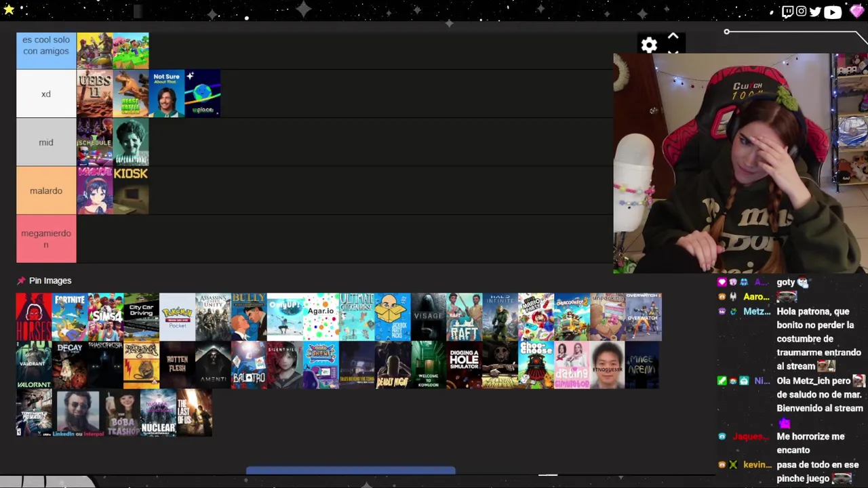The height and width of the screenshot is (488, 868).
Task: Select the Valorant game icon
Action: (34, 365)
